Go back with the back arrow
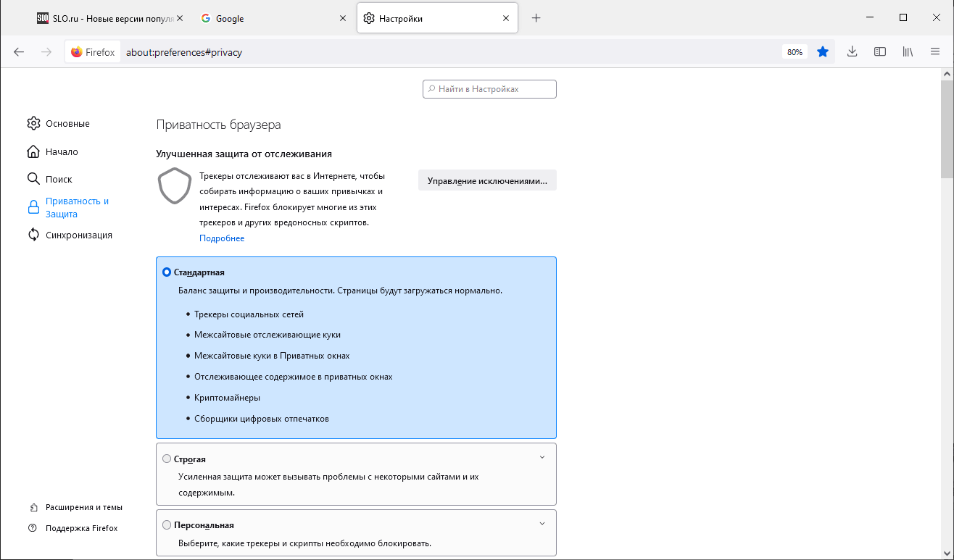The image size is (954, 560). pyautogui.click(x=19, y=52)
